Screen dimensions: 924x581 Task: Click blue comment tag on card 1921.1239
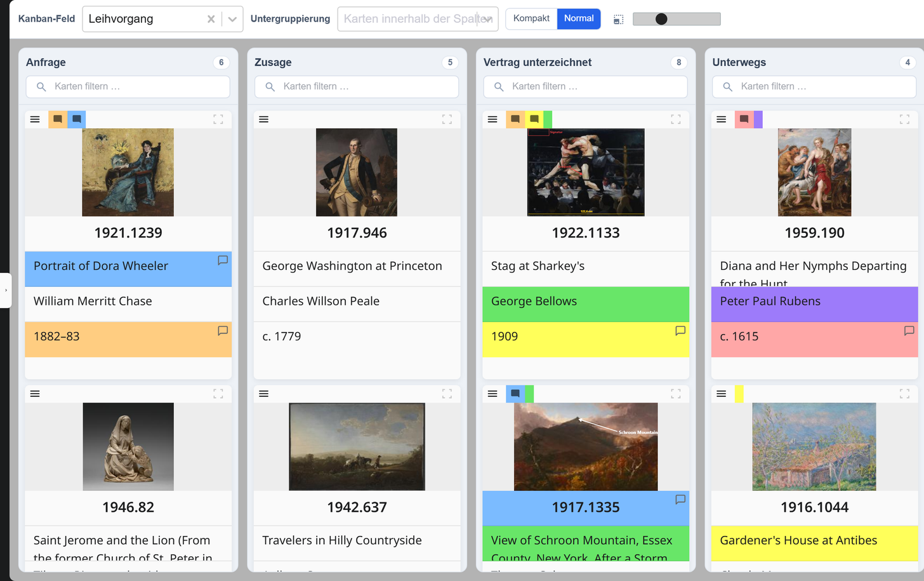point(76,119)
